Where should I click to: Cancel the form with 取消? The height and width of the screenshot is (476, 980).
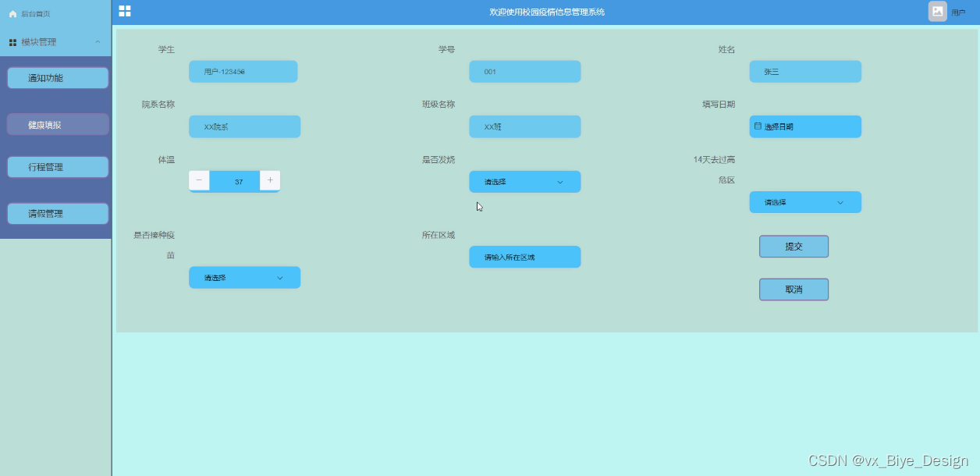click(794, 290)
